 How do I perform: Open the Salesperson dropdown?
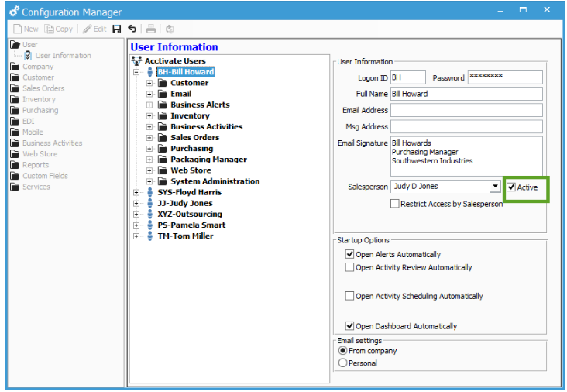[495, 187]
